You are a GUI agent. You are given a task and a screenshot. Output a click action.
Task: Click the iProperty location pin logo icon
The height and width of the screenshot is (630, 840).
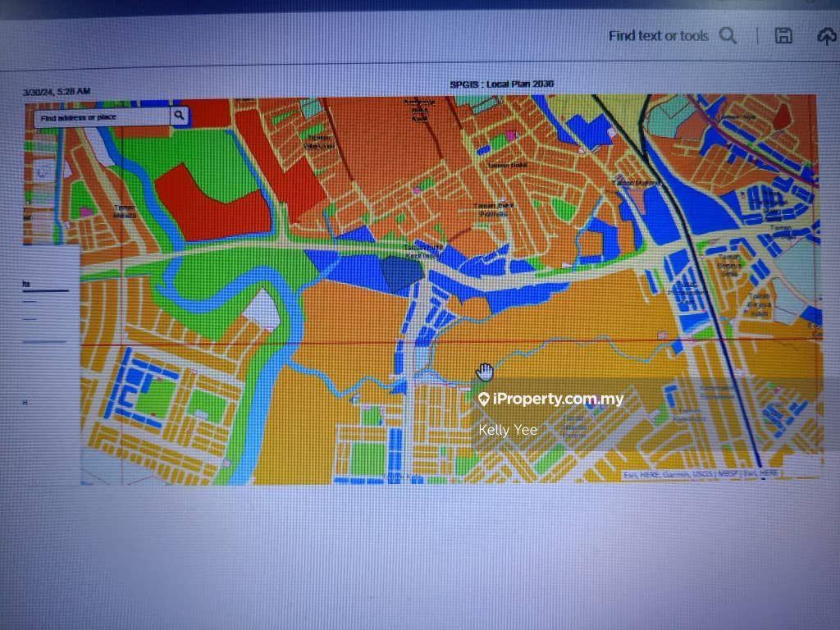[x=484, y=399]
